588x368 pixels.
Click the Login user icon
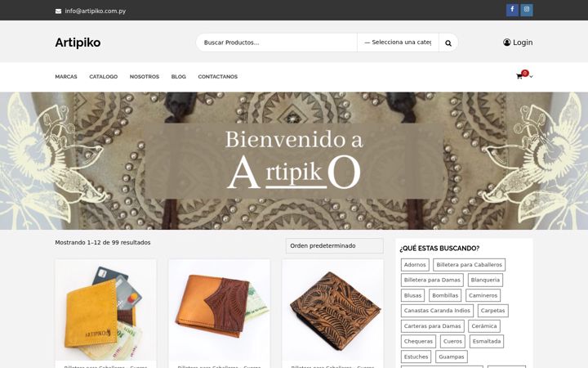click(x=506, y=43)
